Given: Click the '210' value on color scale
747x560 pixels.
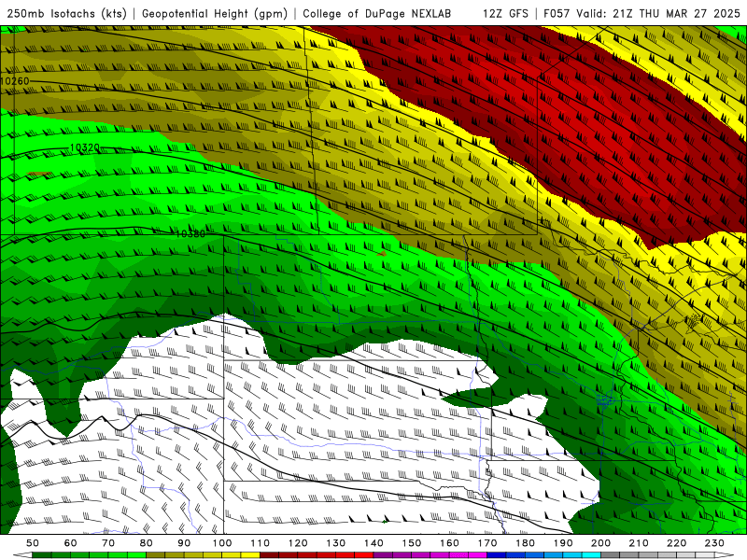Looking at the screenshot, I should point(639,543).
